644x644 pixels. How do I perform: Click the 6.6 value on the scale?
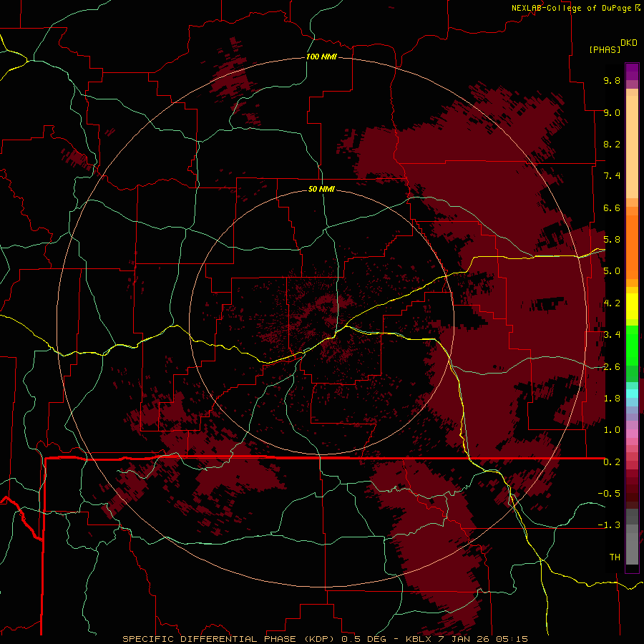point(612,208)
